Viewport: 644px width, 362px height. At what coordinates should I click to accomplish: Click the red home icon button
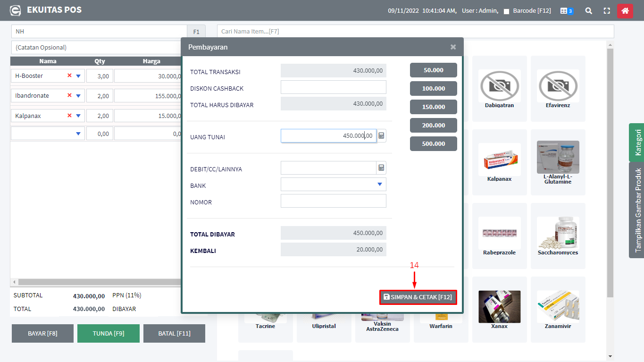point(625,10)
